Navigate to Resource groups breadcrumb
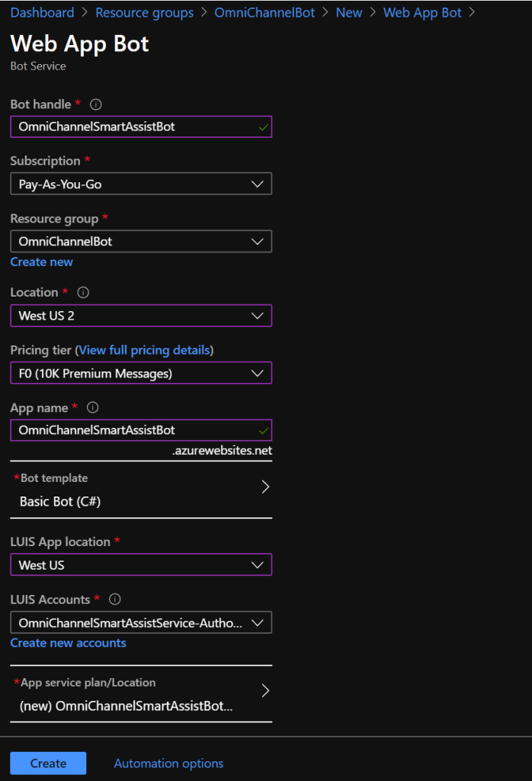 (x=145, y=13)
